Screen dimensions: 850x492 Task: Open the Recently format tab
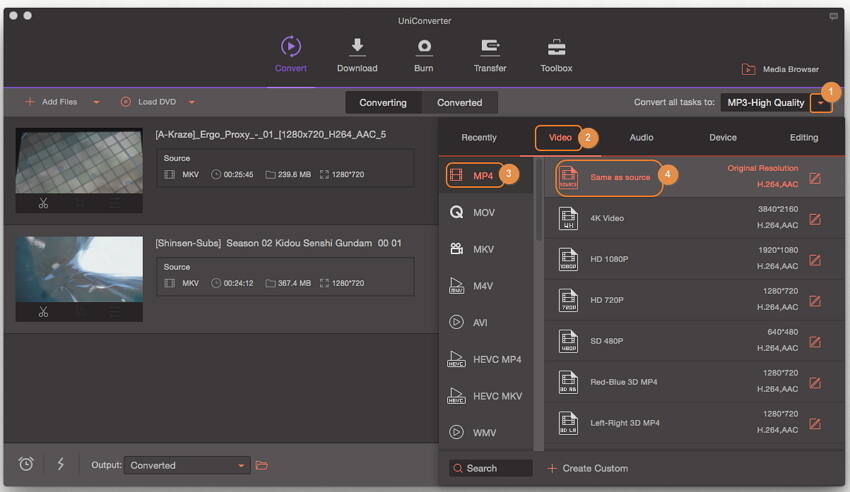point(479,138)
